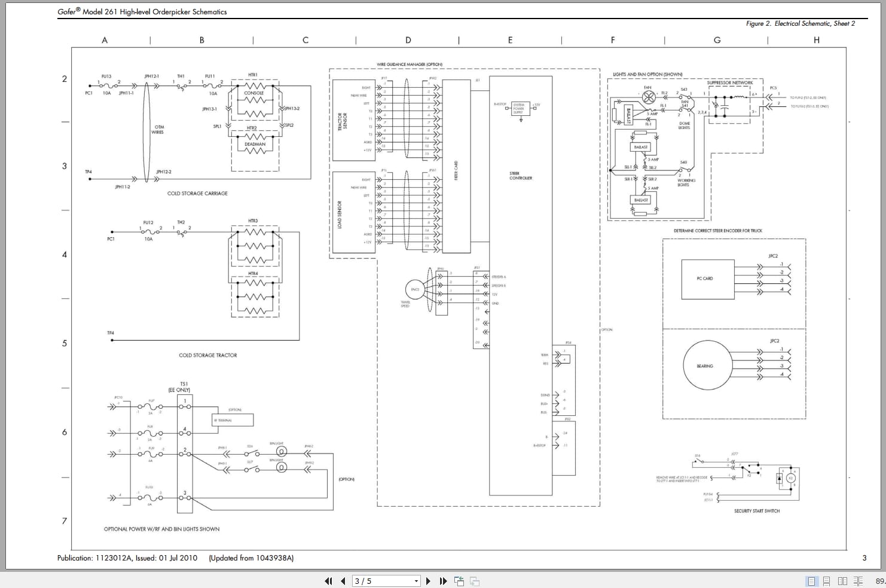Viewport: 886px width, 588px height.
Task: Click the 'SECURITY START SWITCH' caption
Action: [757, 511]
